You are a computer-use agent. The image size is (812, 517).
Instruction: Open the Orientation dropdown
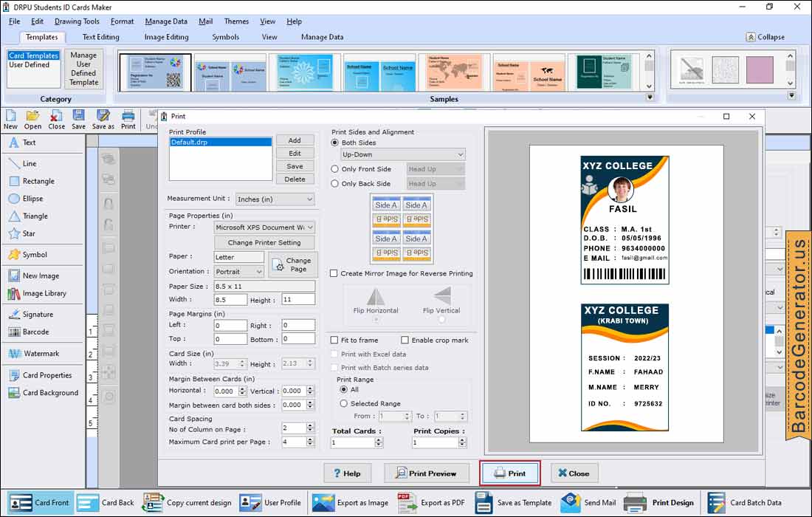[x=238, y=272]
